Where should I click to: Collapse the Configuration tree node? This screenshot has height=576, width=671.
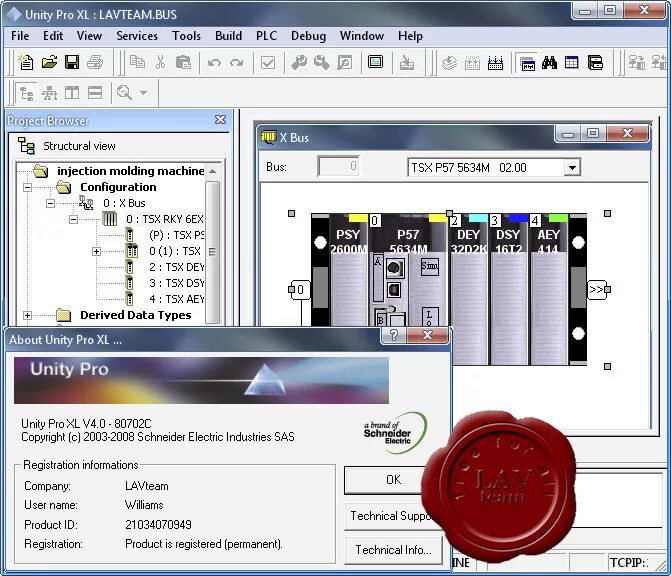pyautogui.click(x=27, y=187)
